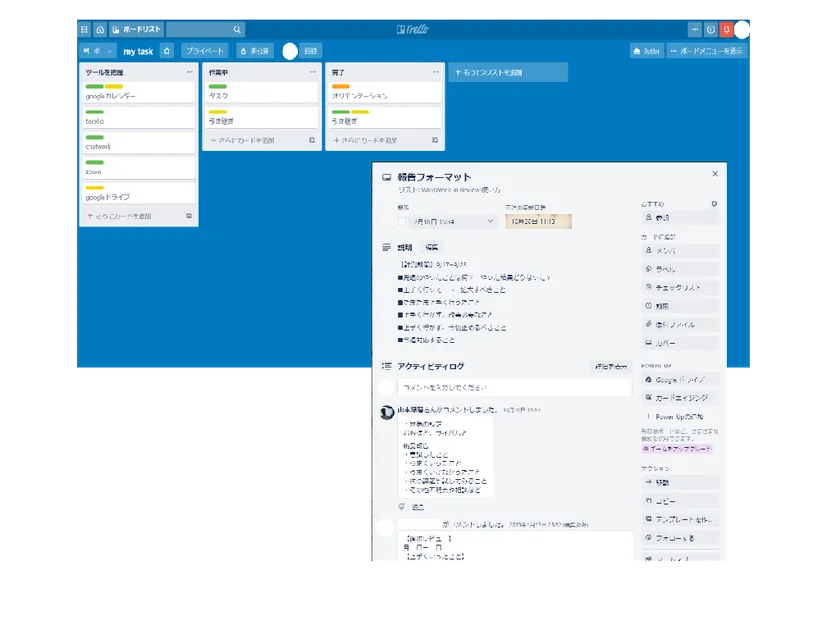
Task: Edit the description section
Action: 432,248
